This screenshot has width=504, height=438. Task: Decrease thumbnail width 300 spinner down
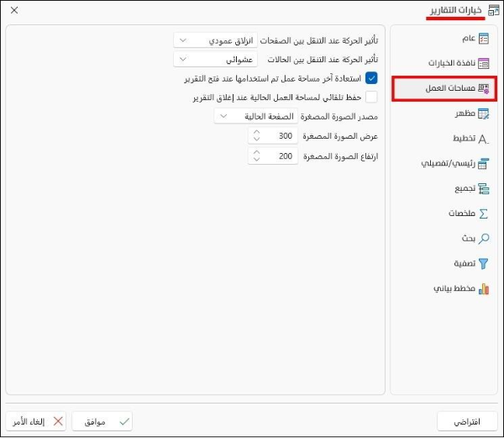coord(256,139)
